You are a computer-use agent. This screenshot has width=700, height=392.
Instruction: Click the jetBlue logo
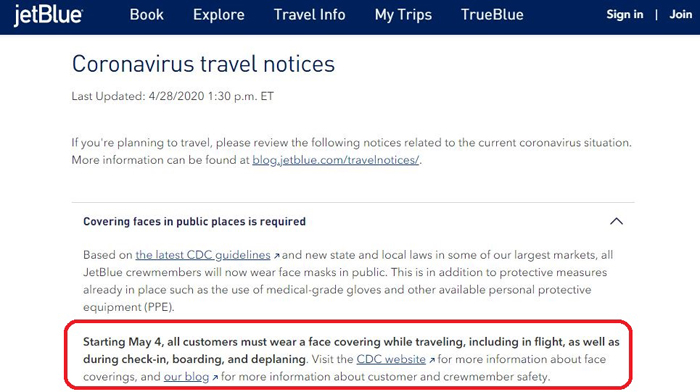[48, 15]
